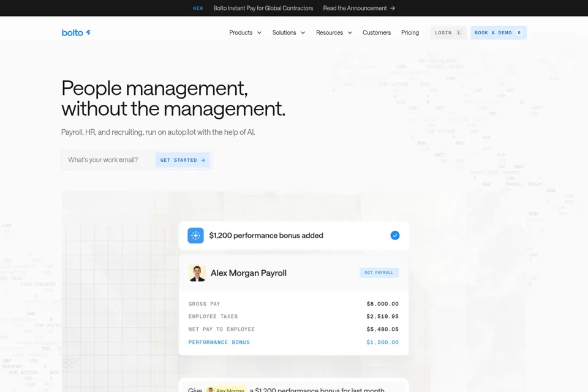Click the Alex Morgan mention chip in prompt
The width and height of the screenshot is (588, 392).
[x=226, y=390]
